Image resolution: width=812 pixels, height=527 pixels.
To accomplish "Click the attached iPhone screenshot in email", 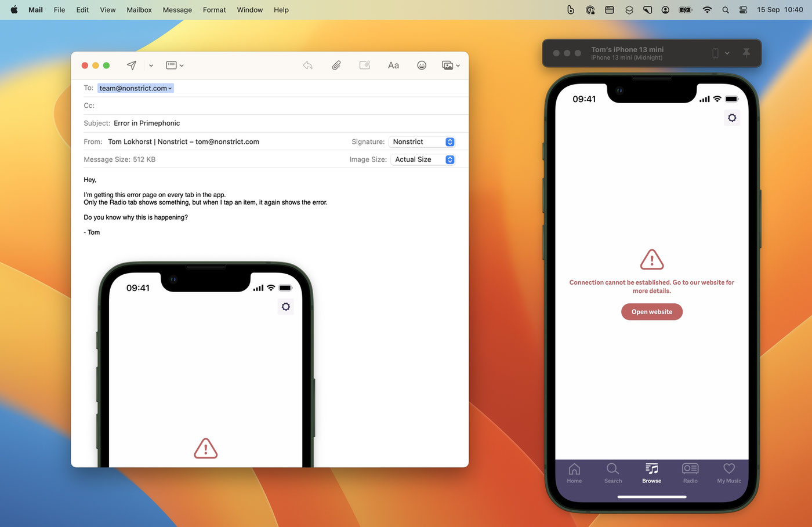I will click(206, 364).
